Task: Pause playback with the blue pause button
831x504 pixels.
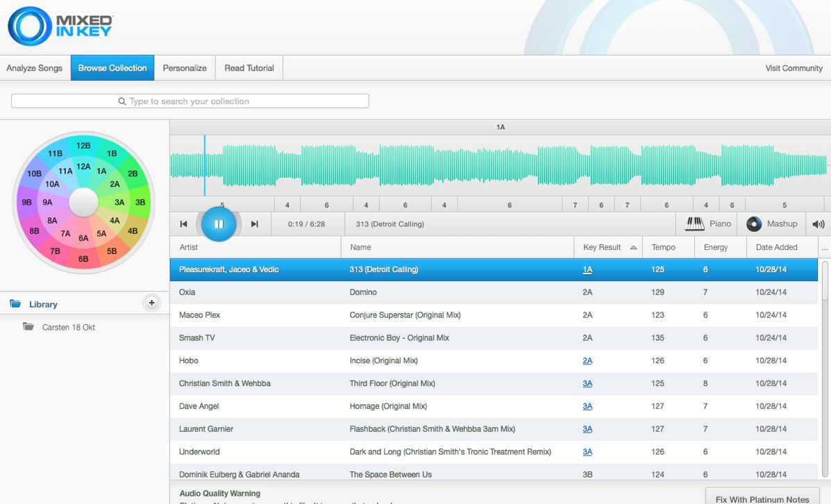Action: [219, 224]
